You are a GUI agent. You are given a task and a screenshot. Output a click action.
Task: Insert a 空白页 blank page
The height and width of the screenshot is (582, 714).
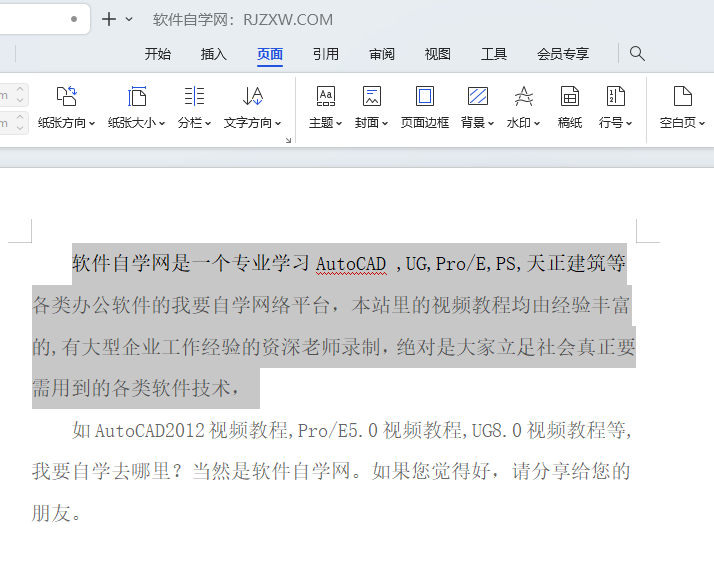pyautogui.click(x=682, y=96)
